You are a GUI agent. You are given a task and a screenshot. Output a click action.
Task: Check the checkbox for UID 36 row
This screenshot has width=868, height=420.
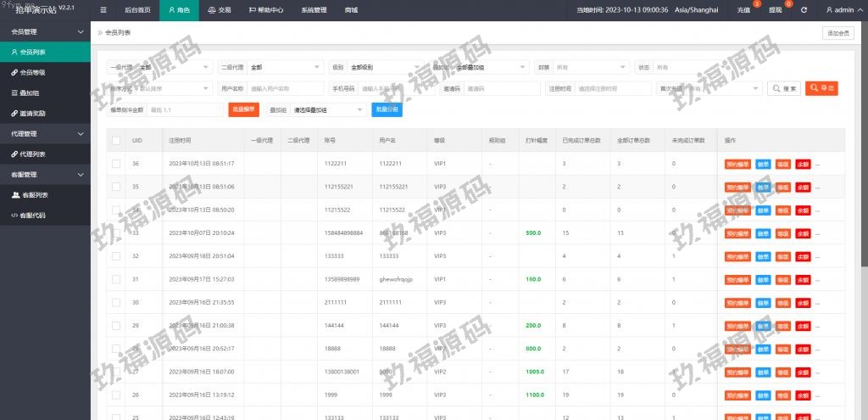(116, 163)
